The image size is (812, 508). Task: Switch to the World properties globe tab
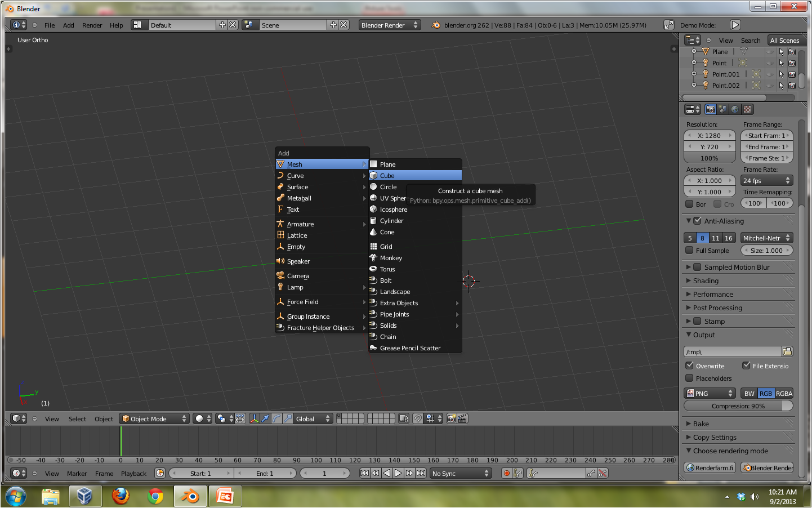tap(735, 109)
